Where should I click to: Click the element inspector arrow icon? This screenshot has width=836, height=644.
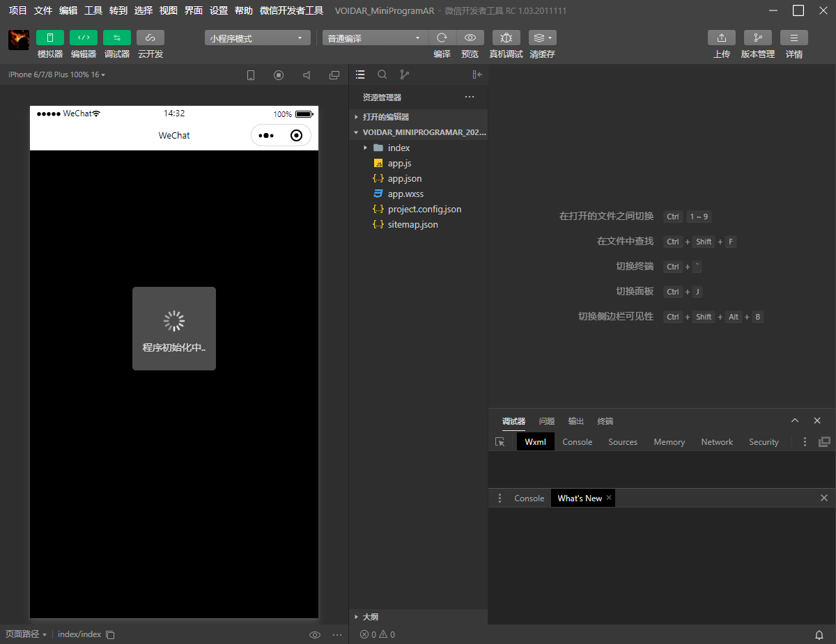(500, 442)
